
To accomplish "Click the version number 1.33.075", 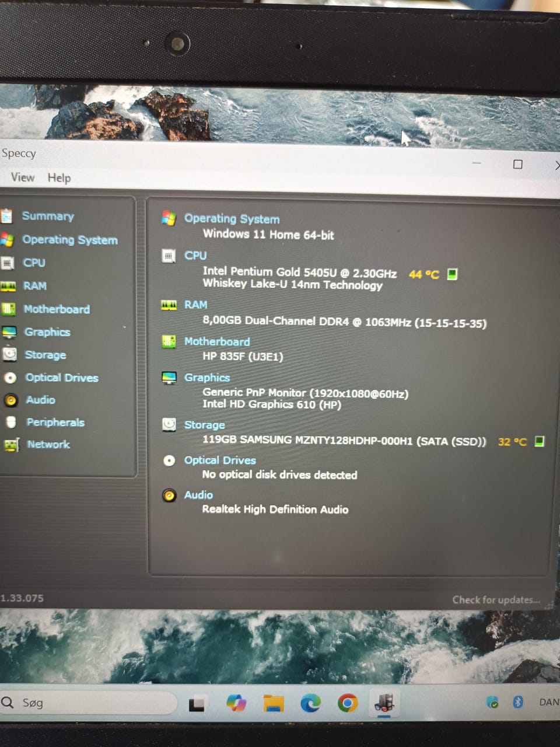I will click(x=22, y=598).
